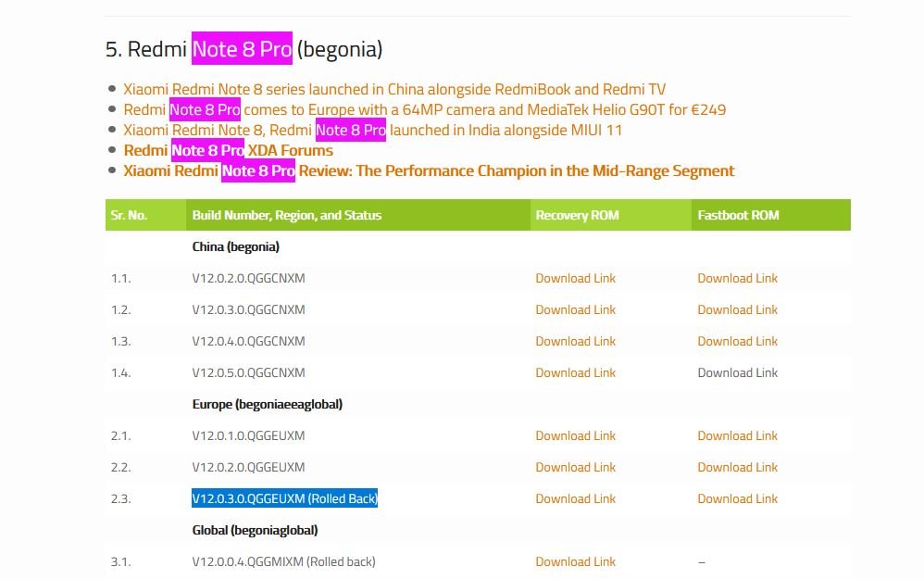
Task: Download Recovery ROM for V12.0.0.4.QGGMIXM
Action: coord(575,562)
